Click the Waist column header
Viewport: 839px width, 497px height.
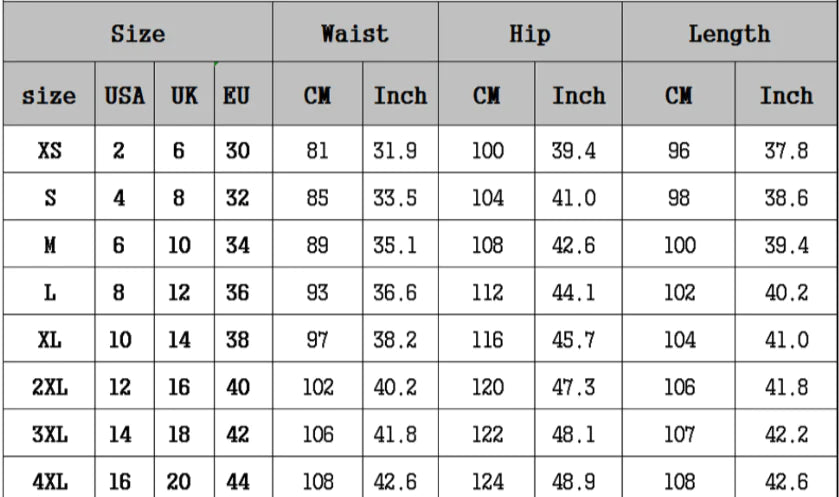[x=354, y=34]
